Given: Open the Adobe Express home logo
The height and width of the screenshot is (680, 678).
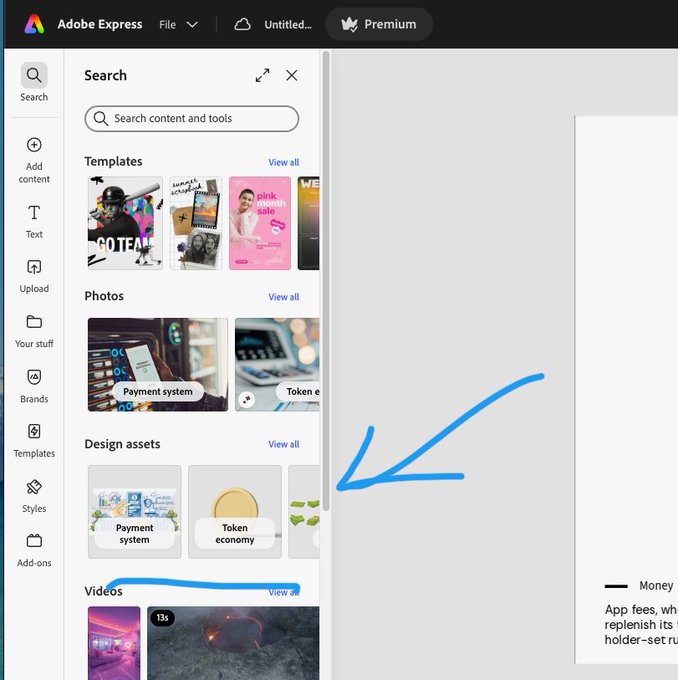Looking at the screenshot, I should 34,24.
